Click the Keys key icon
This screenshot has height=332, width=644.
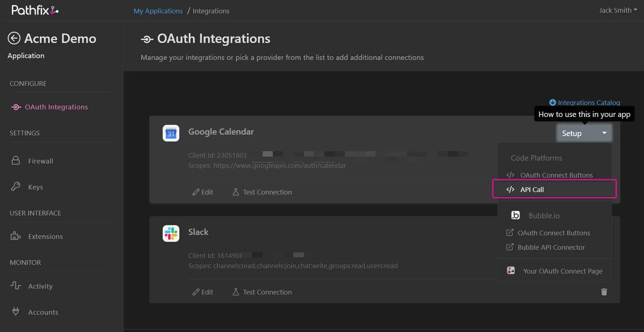coord(16,186)
